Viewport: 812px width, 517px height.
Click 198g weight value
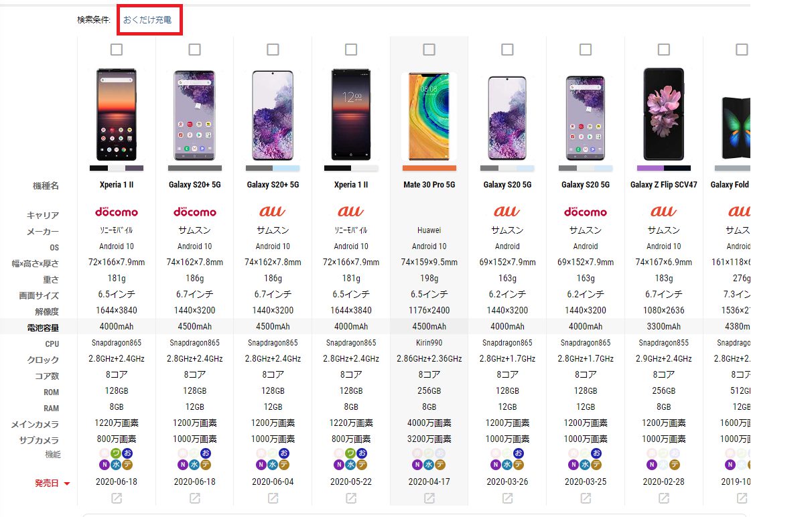429,279
